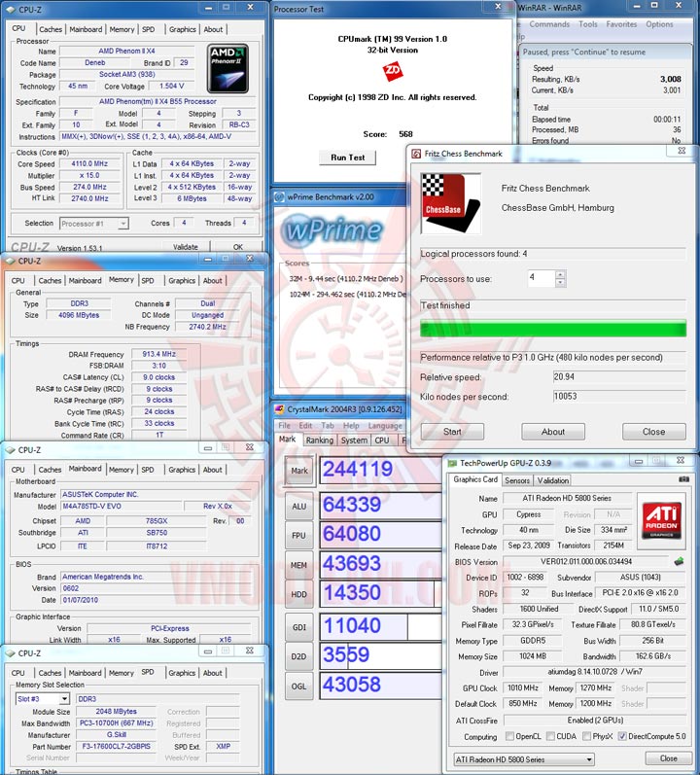700x775 pixels.
Task: Run the D2D test in CrystalMark
Action: (298, 657)
